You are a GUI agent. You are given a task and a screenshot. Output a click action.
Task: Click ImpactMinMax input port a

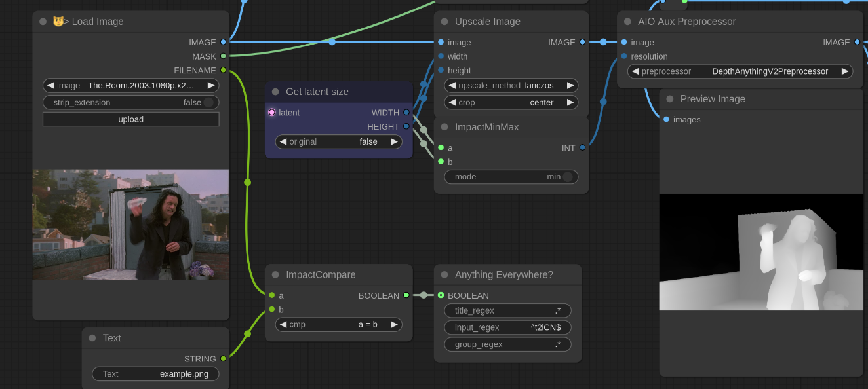click(441, 148)
